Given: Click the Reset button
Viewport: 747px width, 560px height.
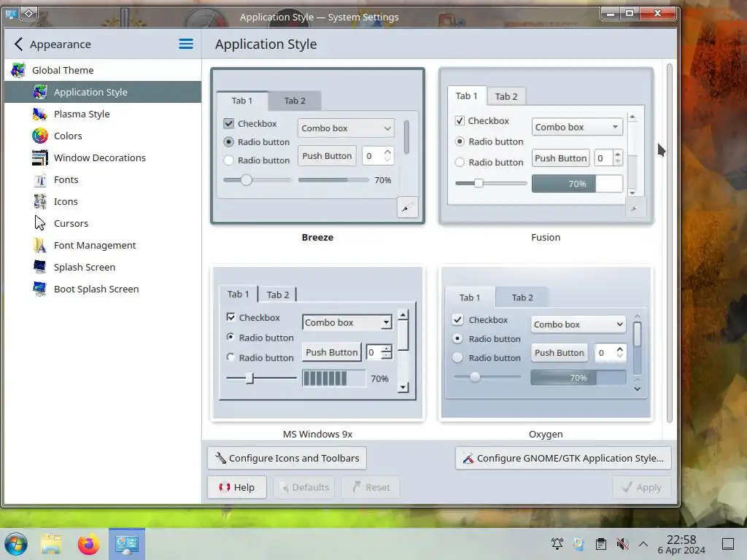Looking at the screenshot, I should pos(371,487).
